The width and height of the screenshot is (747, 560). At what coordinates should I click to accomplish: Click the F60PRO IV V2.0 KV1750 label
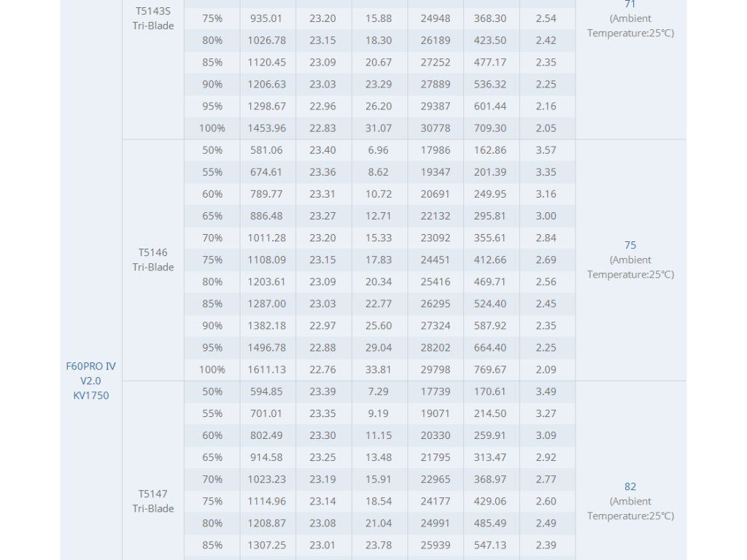point(91,381)
